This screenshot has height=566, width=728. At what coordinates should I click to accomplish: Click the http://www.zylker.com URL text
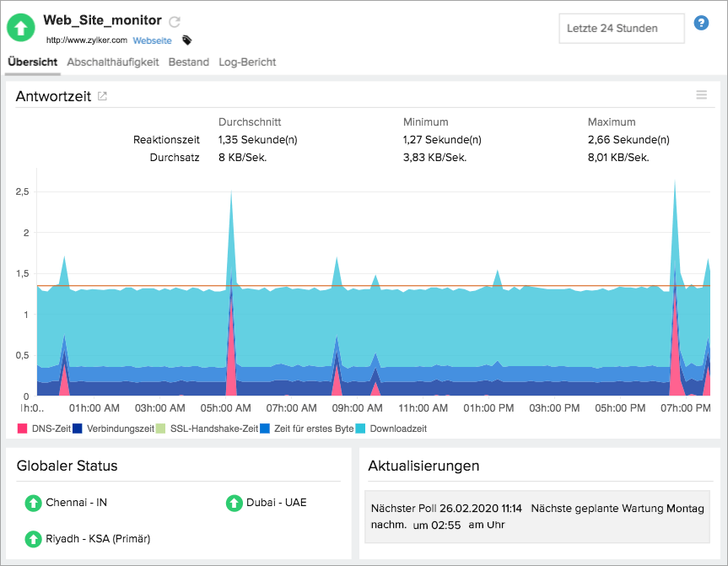click(86, 40)
